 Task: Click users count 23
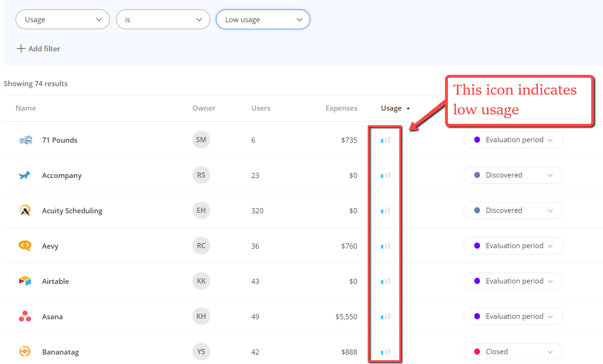click(256, 176)
